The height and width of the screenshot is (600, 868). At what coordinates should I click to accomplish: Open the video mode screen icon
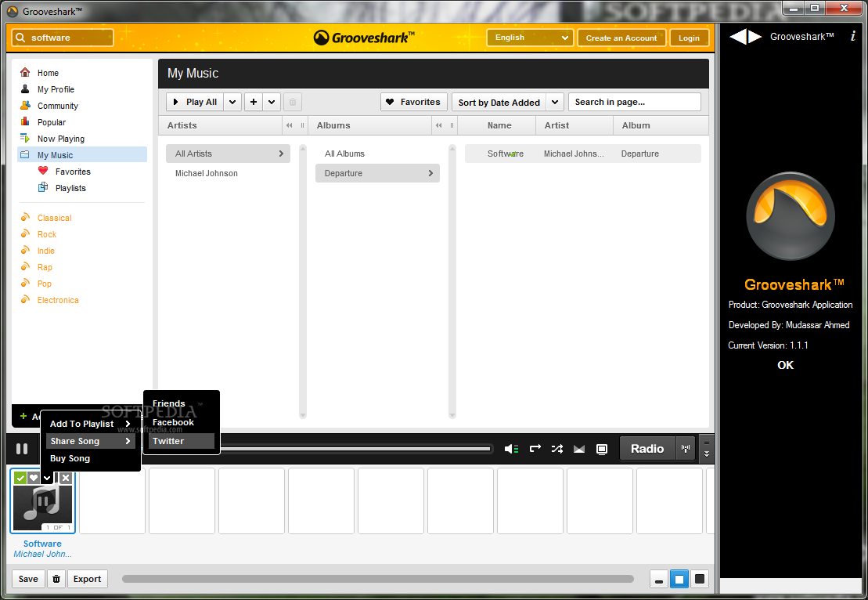tap(602, 449)
